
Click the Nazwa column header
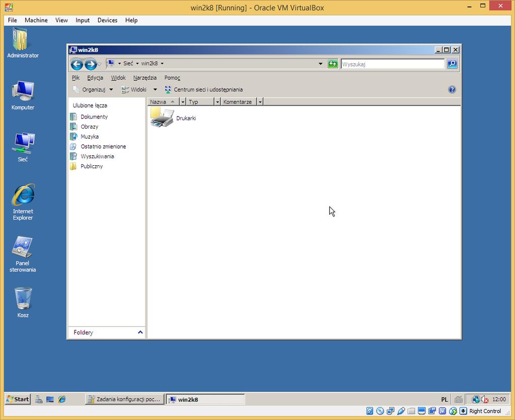(163, 102)
